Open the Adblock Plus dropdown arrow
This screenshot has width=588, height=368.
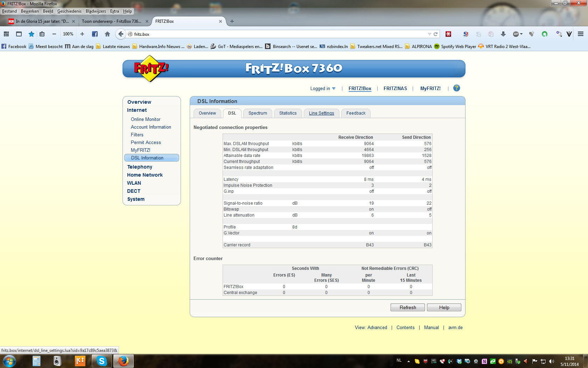coord(521,34)
